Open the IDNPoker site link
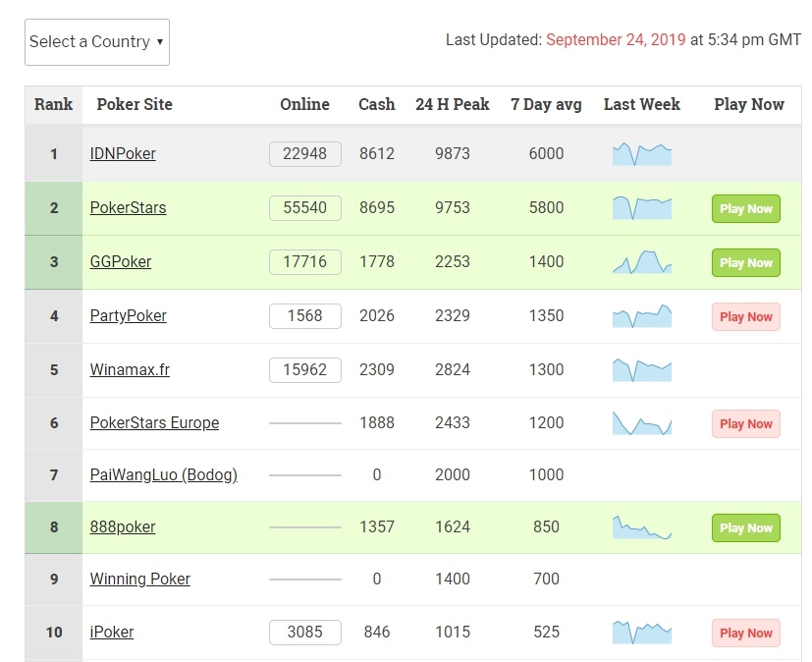 pyautogui.click(x=123, y=154)
